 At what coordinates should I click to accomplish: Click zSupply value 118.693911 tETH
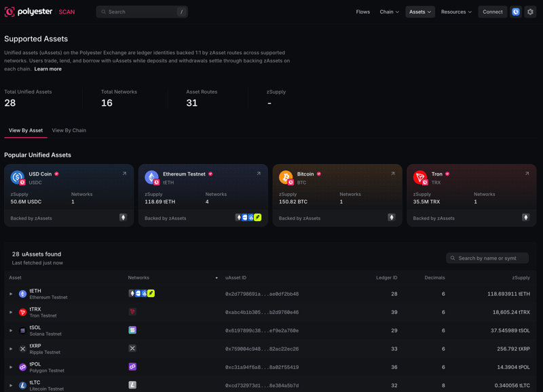tap(508, 294)
